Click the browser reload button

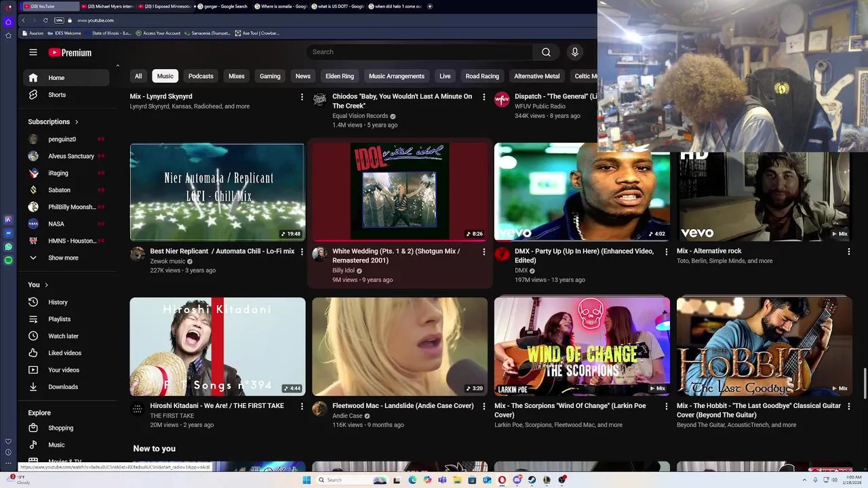click(x=45, y=20)
